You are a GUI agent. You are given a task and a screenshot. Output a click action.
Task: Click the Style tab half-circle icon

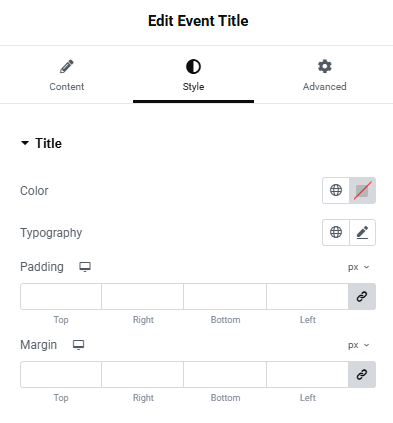tap(193, 66)
